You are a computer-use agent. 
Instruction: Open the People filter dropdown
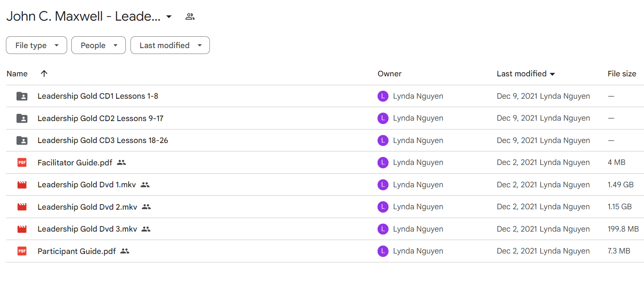98,45
